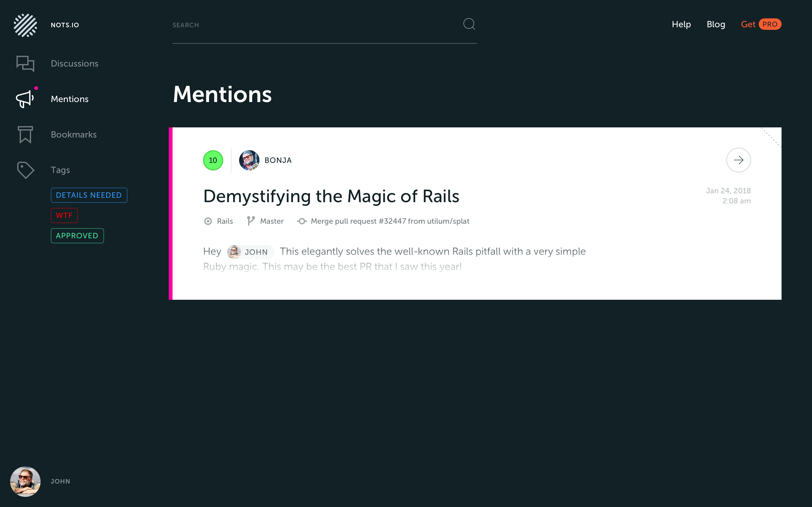Click the commit icon beside merge message
Screen dimensions: 812x507
coord(302,221)
